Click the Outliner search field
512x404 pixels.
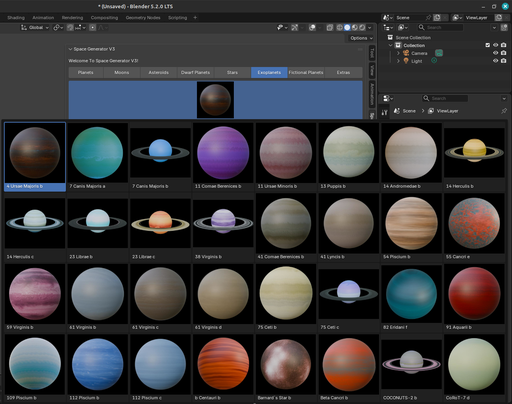pyautogui.click(x=440, y=27)
